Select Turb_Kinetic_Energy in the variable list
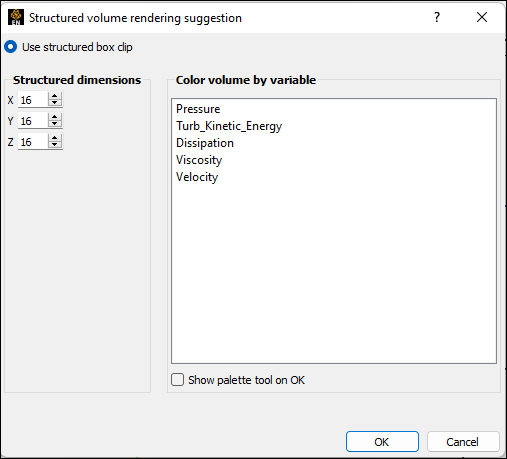The height and width of the screenshot is (459, 507). click(x=334, y=126)
